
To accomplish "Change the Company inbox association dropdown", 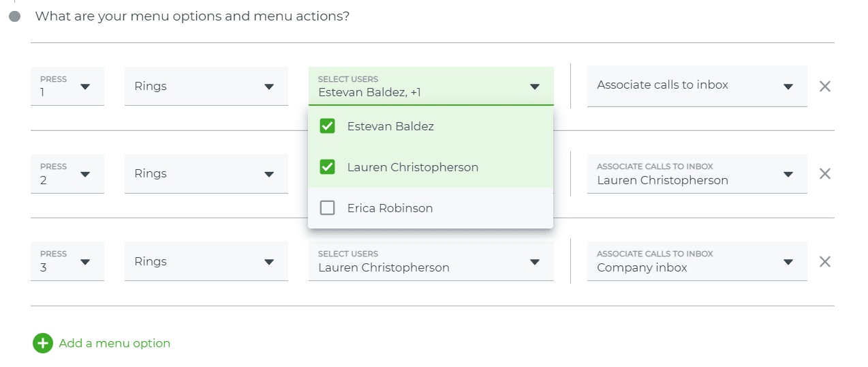I will [x=697, y=261].
